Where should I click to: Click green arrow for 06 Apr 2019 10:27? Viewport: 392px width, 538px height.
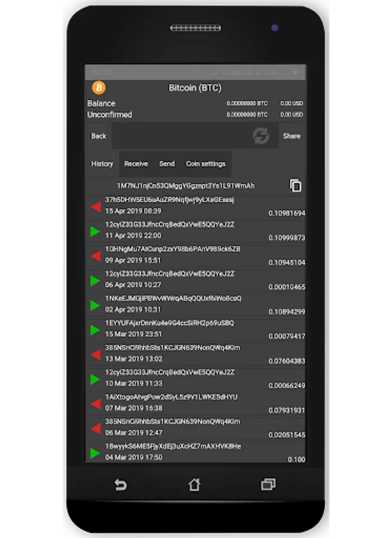(95, 281)
